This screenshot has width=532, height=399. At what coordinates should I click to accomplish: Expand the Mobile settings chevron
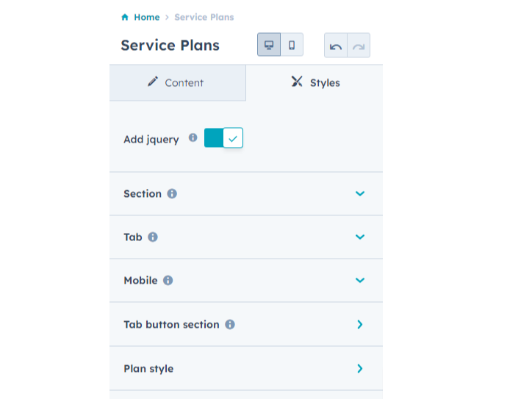pyautogui.click(x=360, y=281)
